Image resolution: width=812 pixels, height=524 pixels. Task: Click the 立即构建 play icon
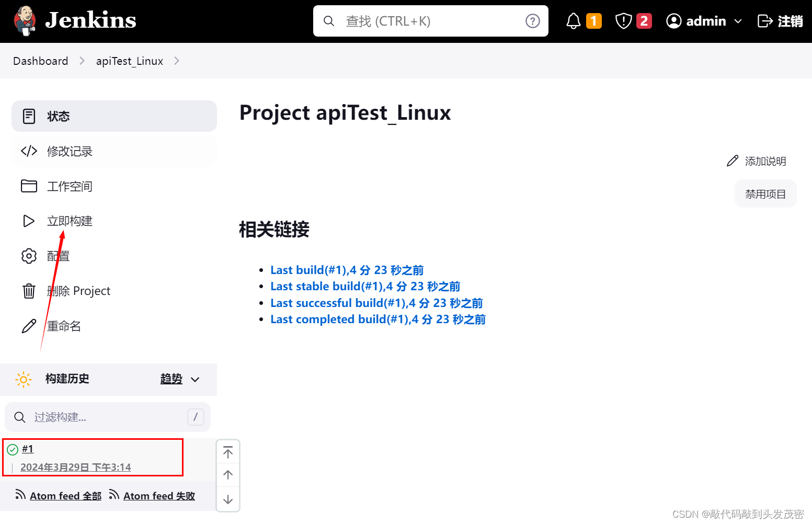point(29,221)
